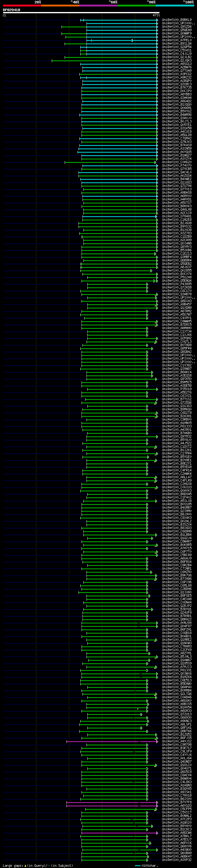Click the red 20% identity legend segment
197x868 pixels.
click(x=22, y=6)
